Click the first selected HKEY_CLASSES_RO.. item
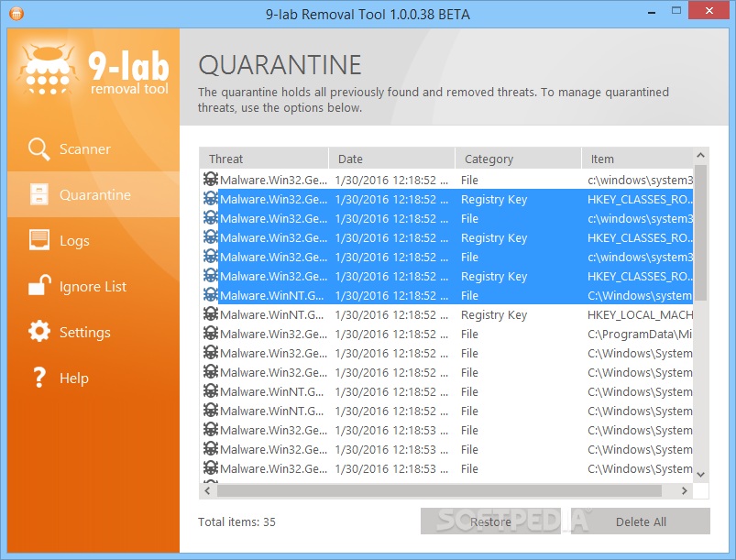The width and height of the screenshot is (736, 560). [641, 199]
